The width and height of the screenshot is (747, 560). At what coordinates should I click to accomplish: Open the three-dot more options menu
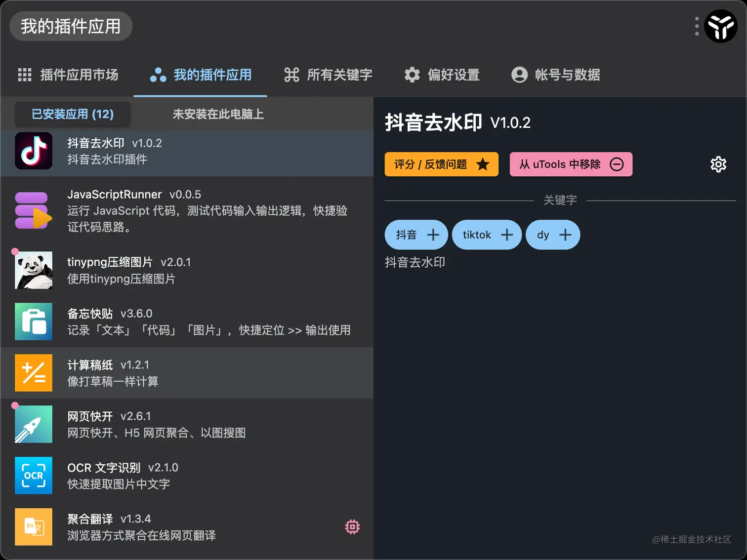[x=697, y=26]
